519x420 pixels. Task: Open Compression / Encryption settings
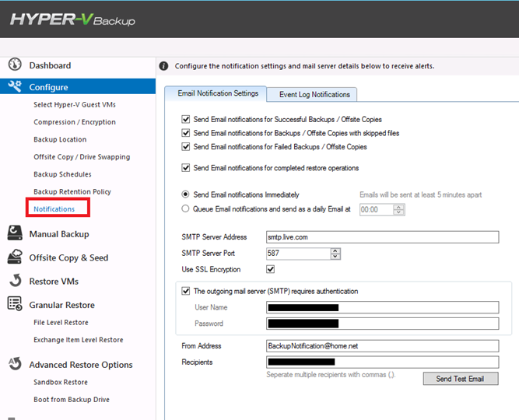[x=75, y=122]
